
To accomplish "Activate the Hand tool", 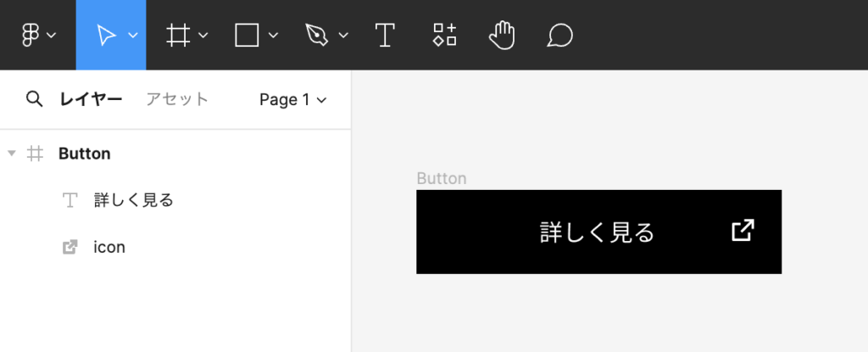I will click(503, 35).
